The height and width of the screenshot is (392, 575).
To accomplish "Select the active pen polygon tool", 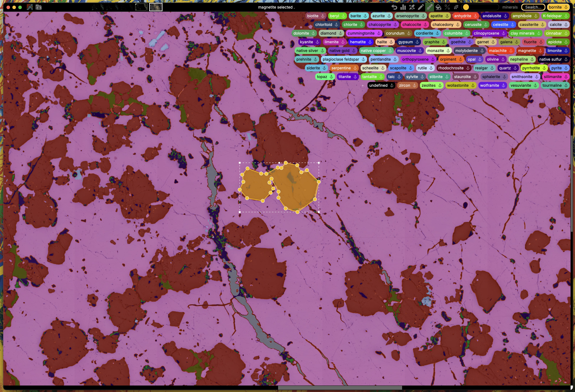I will click(429, 7).
